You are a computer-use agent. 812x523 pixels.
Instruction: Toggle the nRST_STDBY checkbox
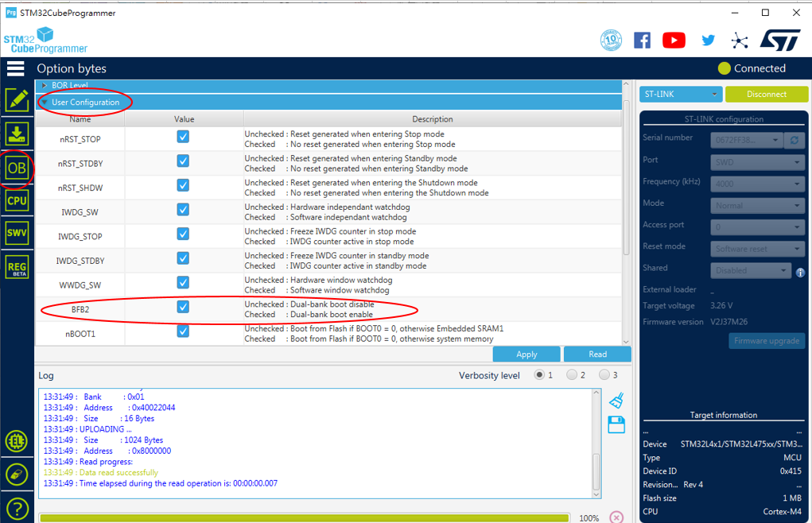tap(183, 161)
